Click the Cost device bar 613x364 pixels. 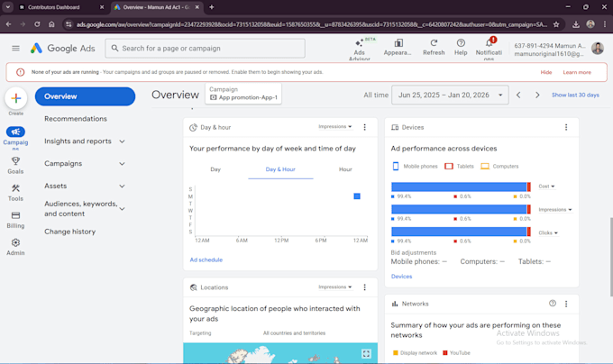tap(461, 187)
